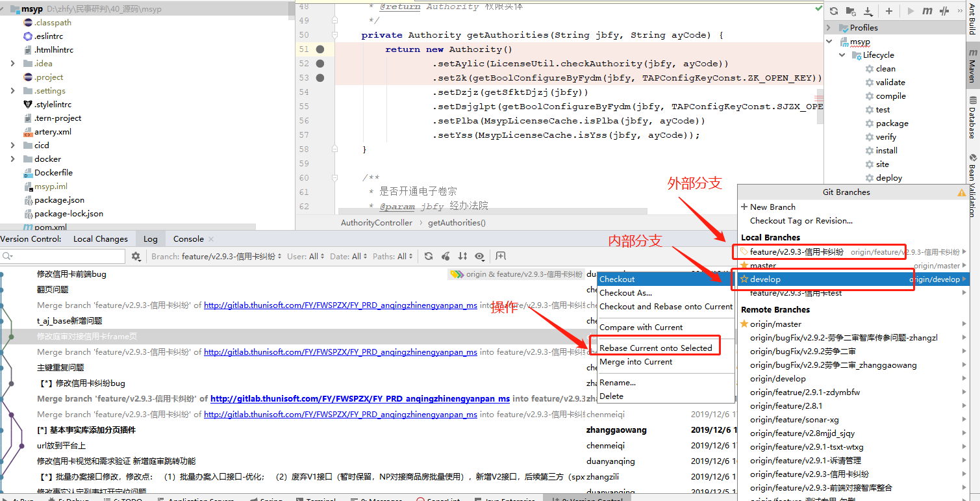Click Checkout Tag or Revision...
The image size is (980, 501).
click(801, 221)
